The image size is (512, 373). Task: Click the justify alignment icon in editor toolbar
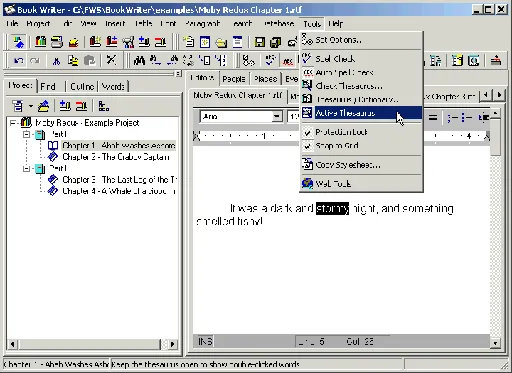pos(433,117)
